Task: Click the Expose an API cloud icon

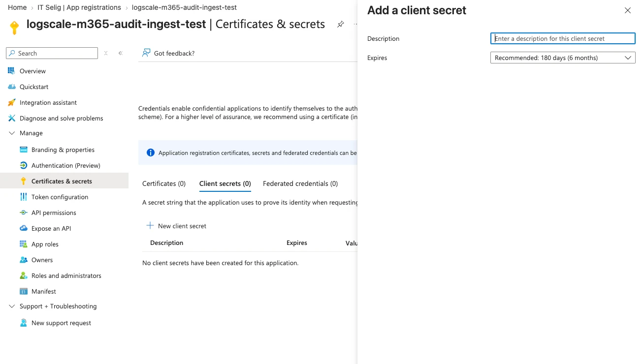Action: [23, 228]
